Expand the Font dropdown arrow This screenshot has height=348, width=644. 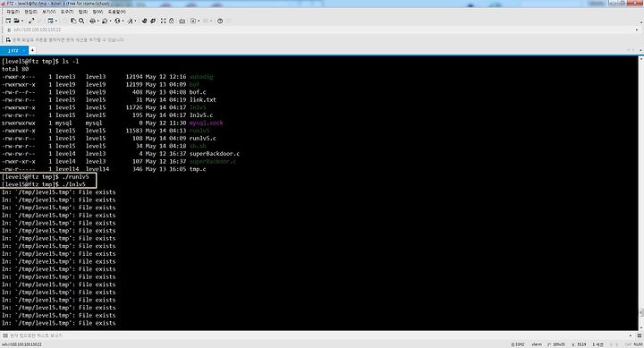(136, 21)
